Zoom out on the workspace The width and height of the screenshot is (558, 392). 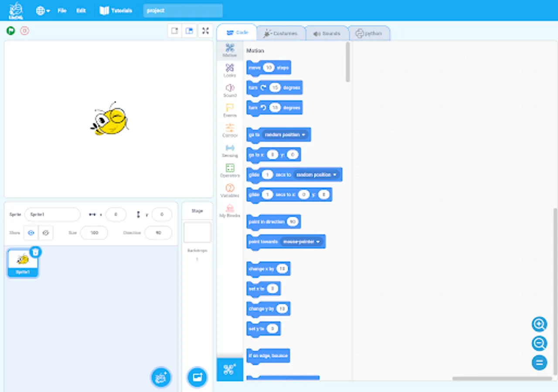coord(539,344)
